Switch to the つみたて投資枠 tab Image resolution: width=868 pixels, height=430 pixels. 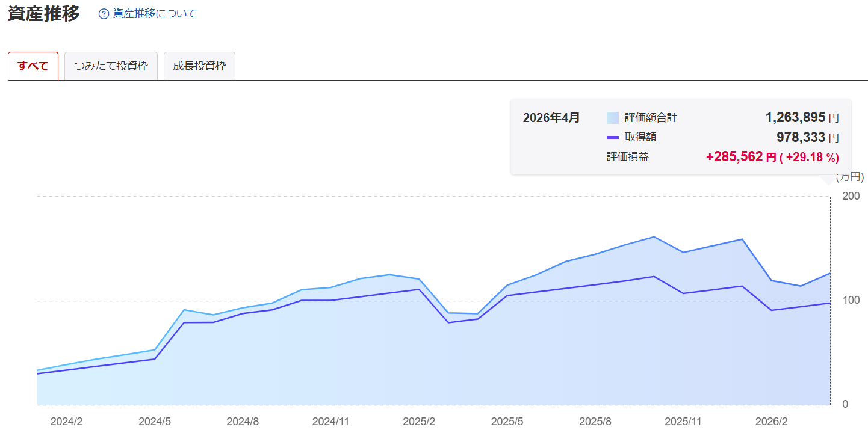click(x=111, y=66)
